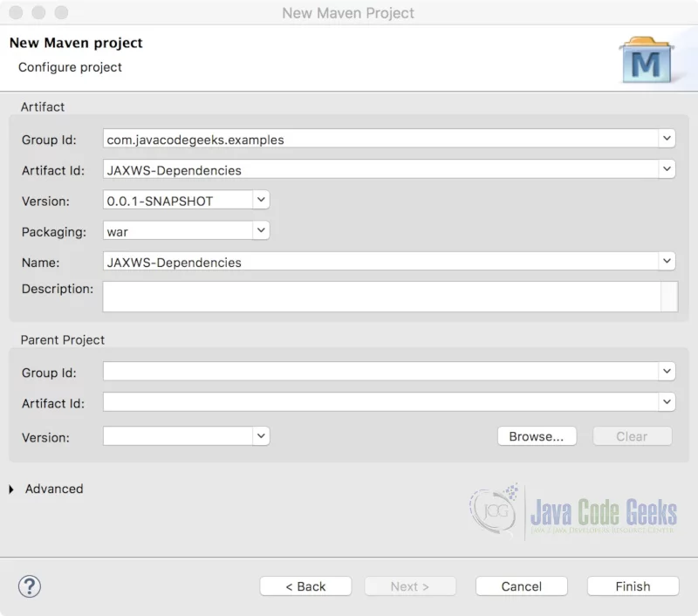Open Parent Project Version dropdown arrow

coord(261,436)
